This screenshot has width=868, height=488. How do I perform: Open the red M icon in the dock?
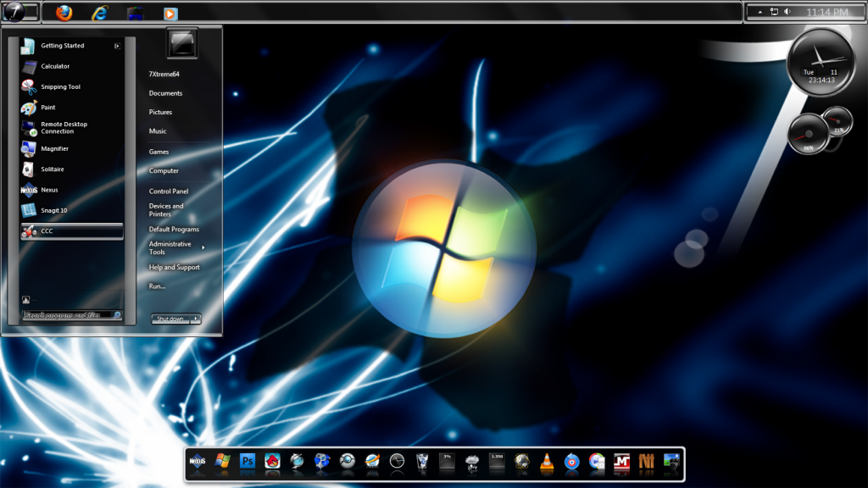point(621,462)
